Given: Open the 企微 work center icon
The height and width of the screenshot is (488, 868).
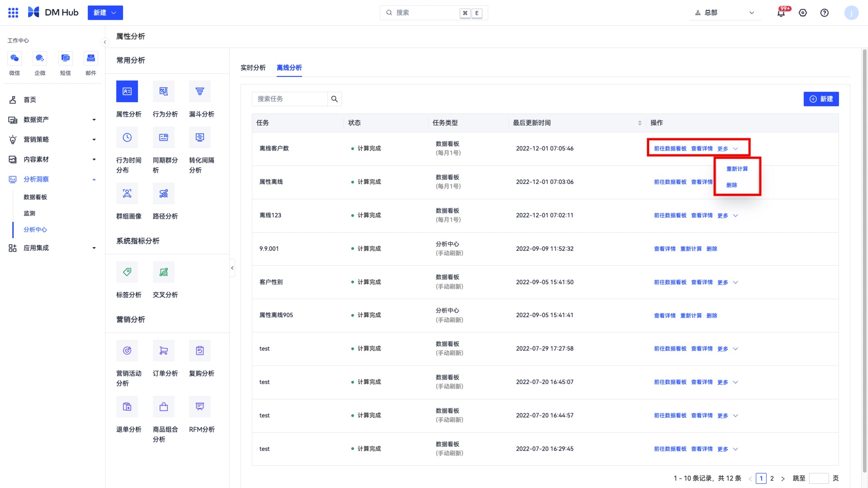Looking at the screenshot, I should click(x=40, y=58).
